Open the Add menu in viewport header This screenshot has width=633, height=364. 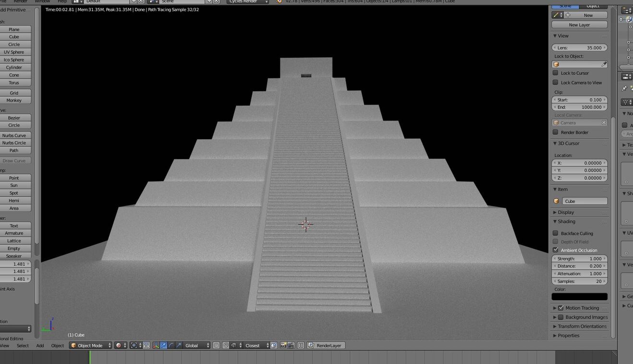coord(40,346)
